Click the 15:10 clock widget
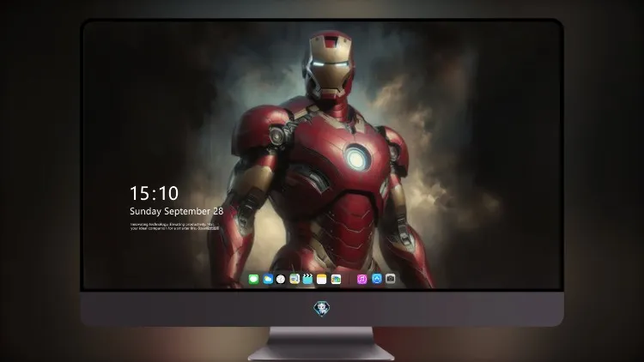 click(154, 193)
